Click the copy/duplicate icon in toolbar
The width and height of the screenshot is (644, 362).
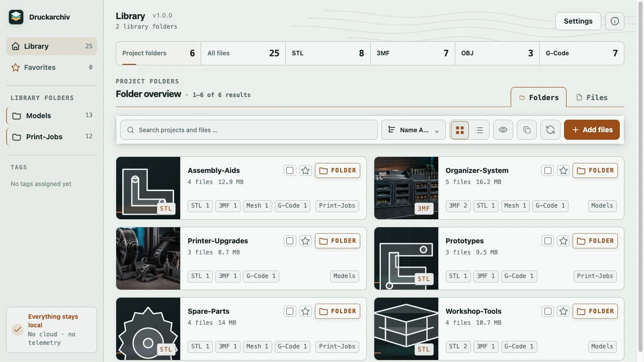pyautogui.click(x=527, y=130)
